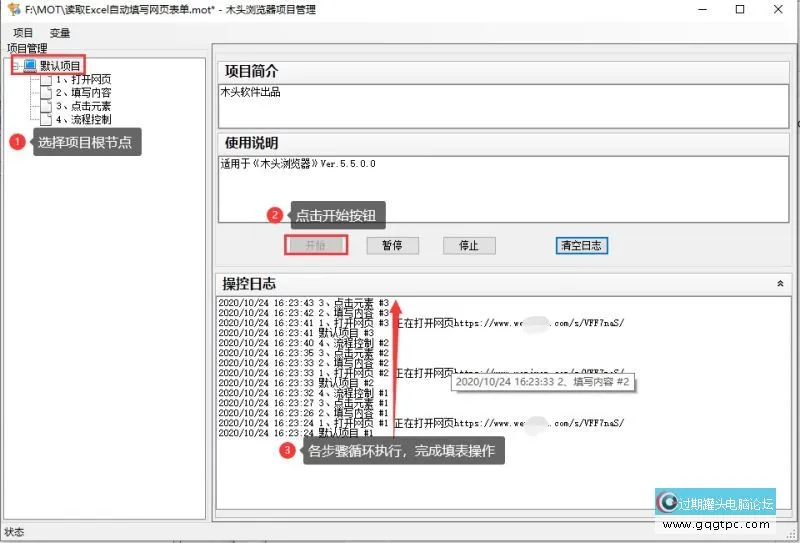Collapse the 默认项目 tree expander

tap(16, 66)
